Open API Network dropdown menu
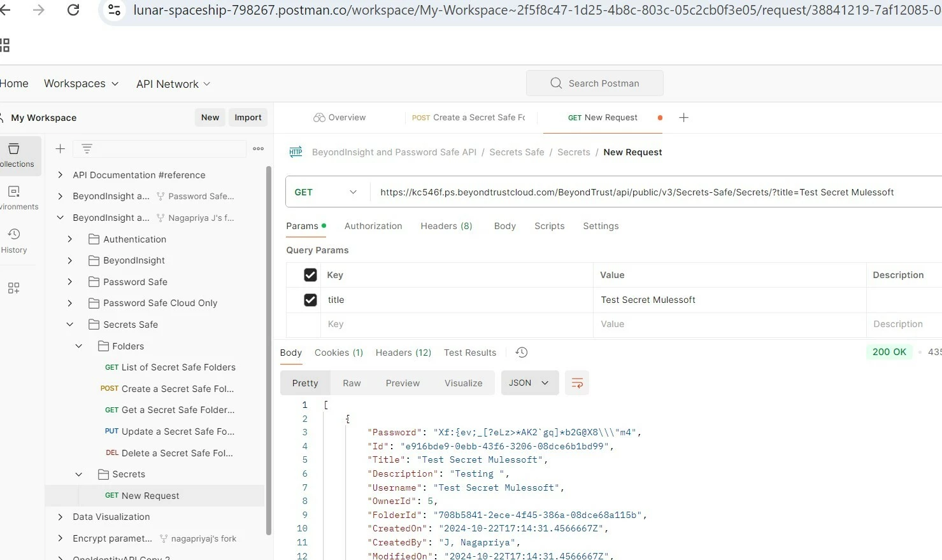The width and height of the screenshot is (942, 560). pos(173,84)
